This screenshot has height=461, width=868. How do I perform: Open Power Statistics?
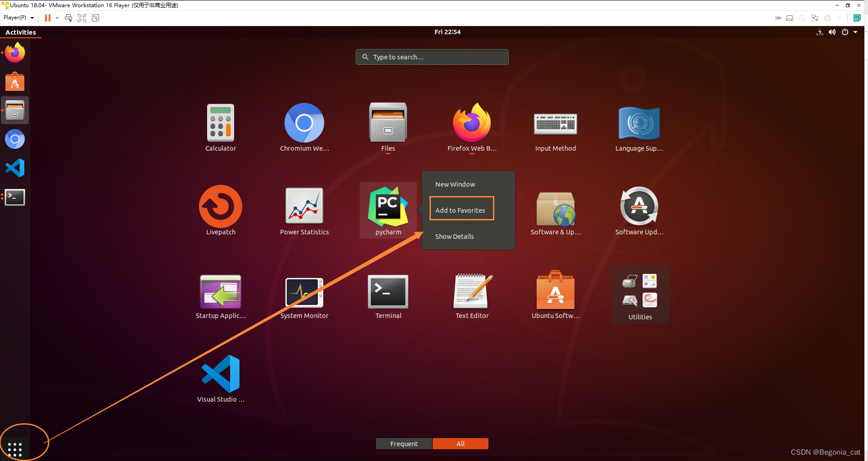click(x=304, y=206)
